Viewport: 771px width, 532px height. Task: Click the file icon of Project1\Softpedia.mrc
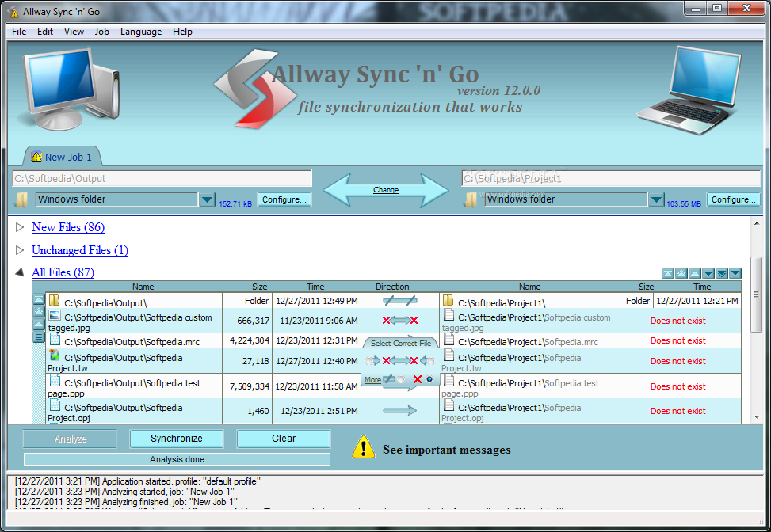click(448, 340)
